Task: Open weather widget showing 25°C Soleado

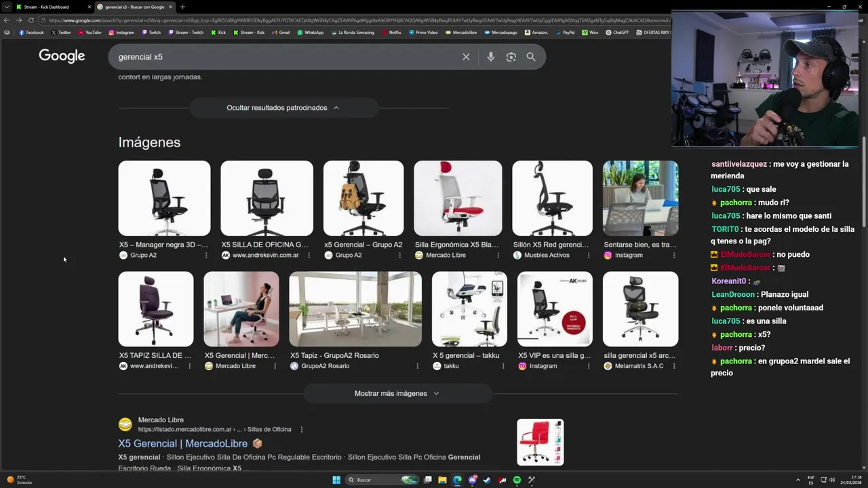Action: click(20, 480)
